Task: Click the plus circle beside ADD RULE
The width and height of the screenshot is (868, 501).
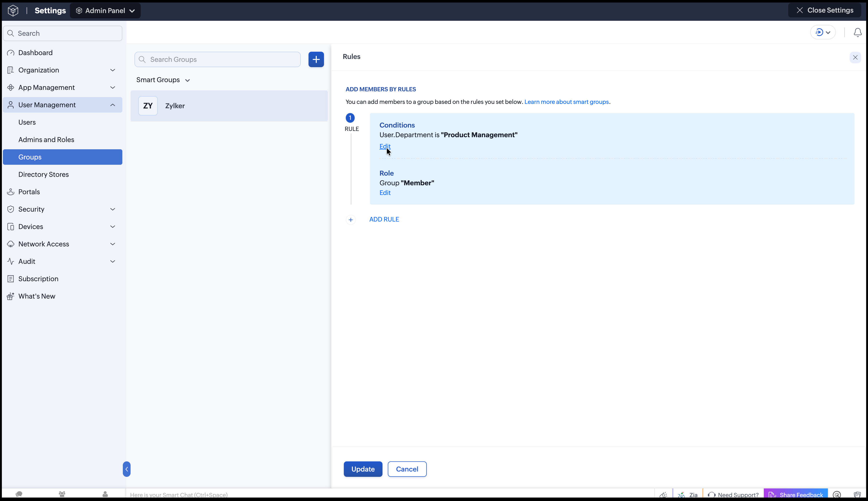Action: [351, 220]
